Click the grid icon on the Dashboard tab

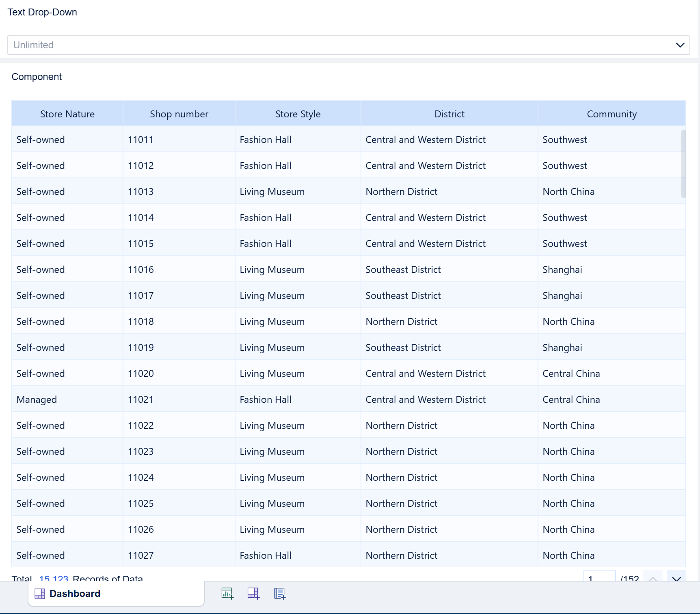point(39,593)
